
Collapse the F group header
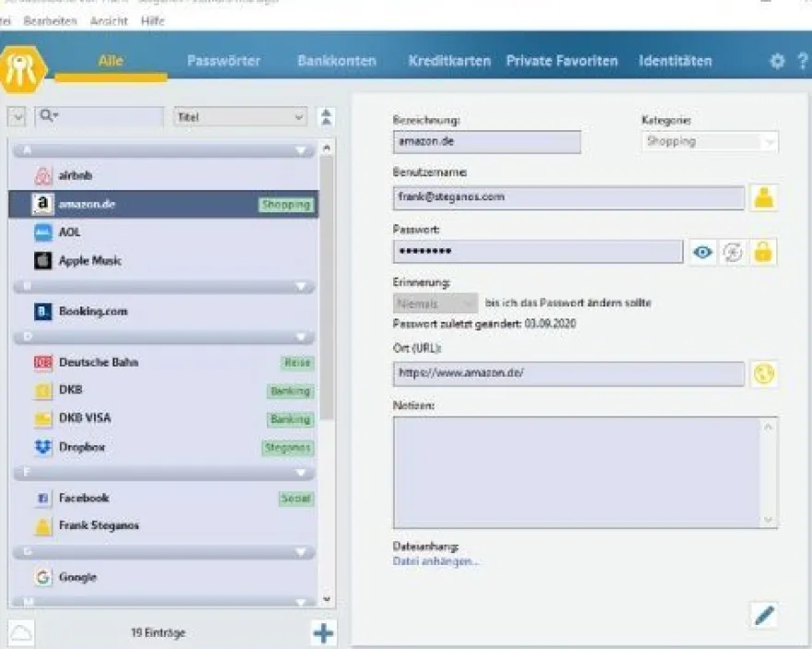pyautogui.click(x=163, y=472)
